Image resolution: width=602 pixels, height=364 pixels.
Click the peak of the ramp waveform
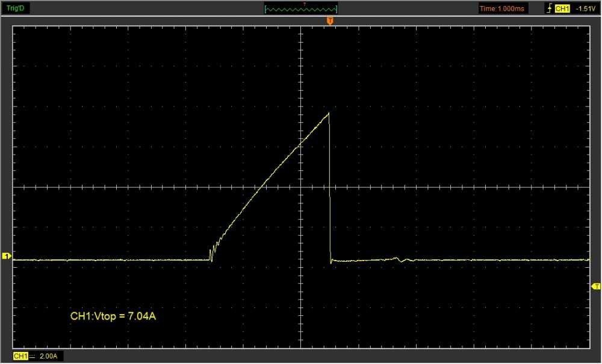329,113
